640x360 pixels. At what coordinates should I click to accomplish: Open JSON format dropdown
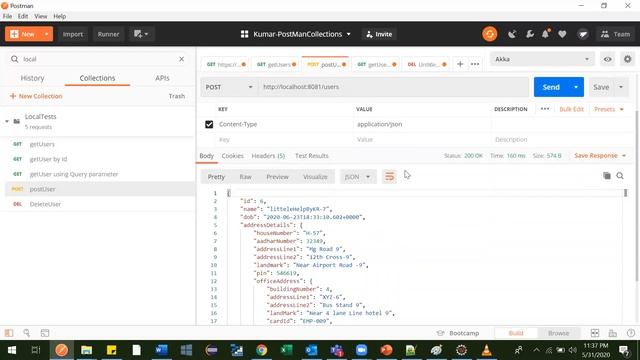[x=357, y=177]
